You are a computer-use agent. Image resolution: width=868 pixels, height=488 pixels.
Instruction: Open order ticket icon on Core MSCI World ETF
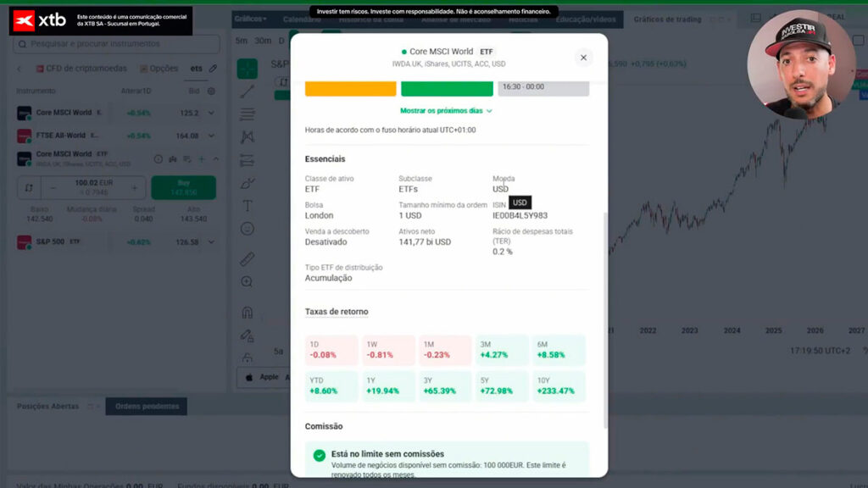[187, 159]
